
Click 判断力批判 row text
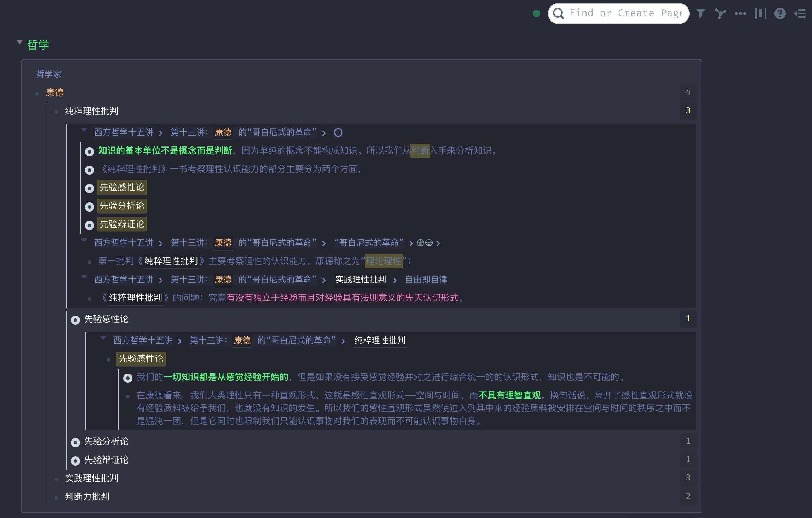pos(87,497)
